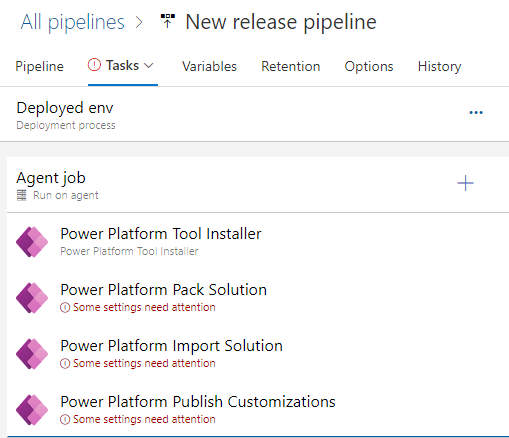Open the Deployed env more options ellipsis
Screen dimensions: 509x438
[476, 113]
